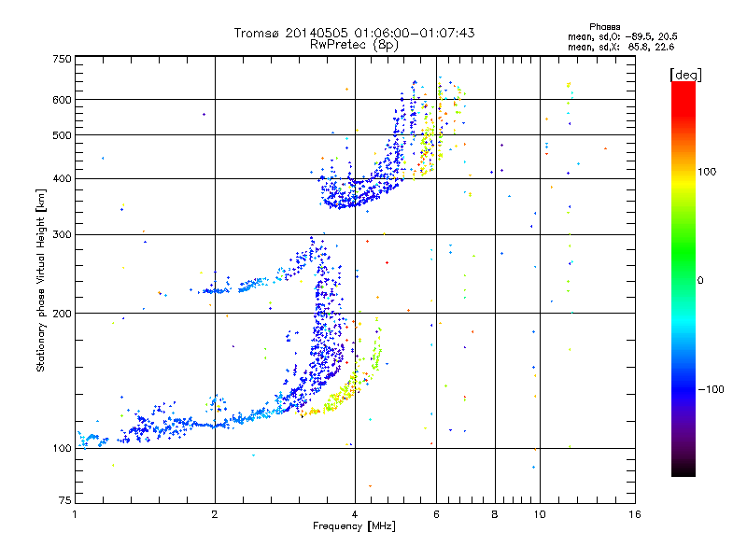Click the colorbar label '0'
747x560 pixels.
700,280
